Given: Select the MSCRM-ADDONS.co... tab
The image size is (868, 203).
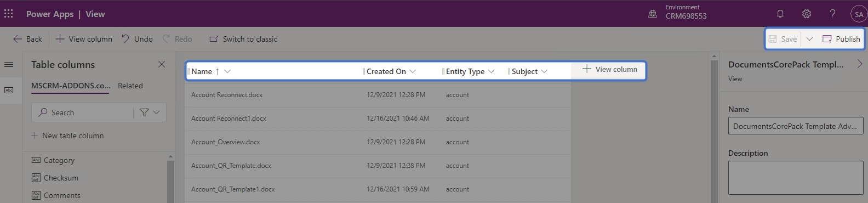Looking at the screenshot, I should [x=71, y=86].
